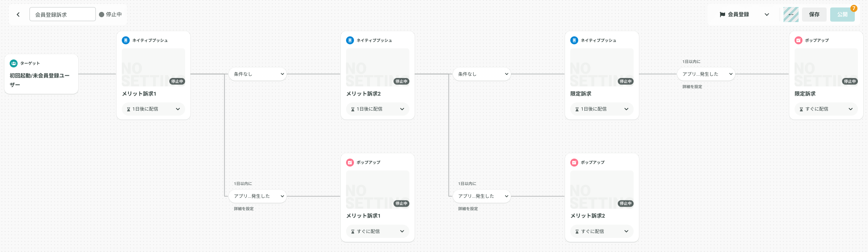Click popup icon on lower メリット訴求1 card
868x252 pixels.
click(x=350, y=163)
